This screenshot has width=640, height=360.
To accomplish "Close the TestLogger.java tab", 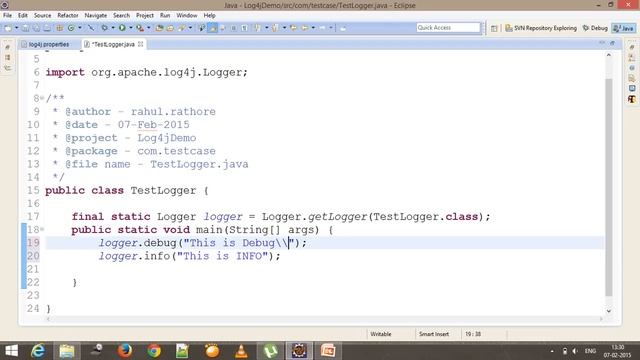I will tap(140, 44).
